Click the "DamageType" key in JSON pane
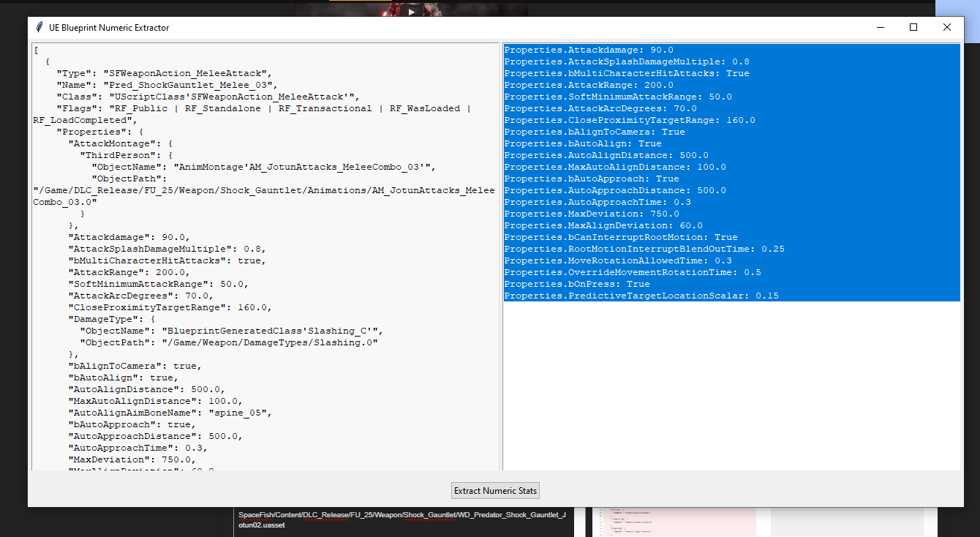Viewport: 980px width, 537px height. click(x=102, y=319)
